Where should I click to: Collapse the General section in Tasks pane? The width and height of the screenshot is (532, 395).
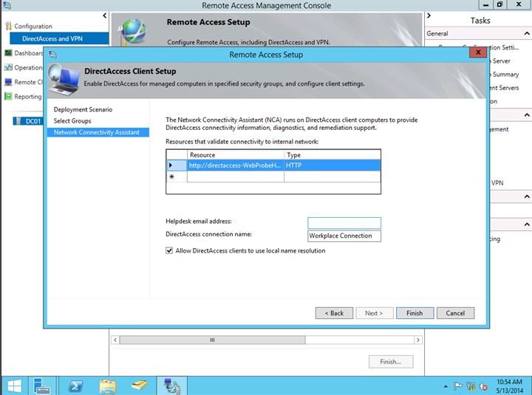click(x=526, y=33)
